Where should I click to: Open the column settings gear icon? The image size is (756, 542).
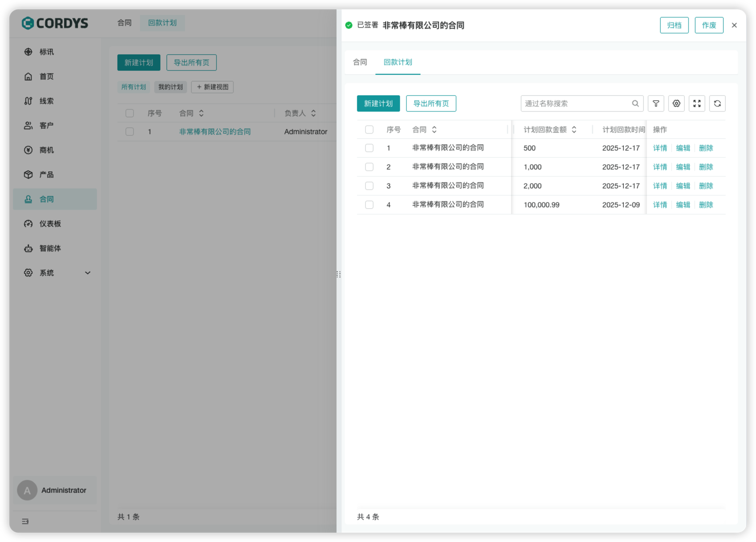click(676, 103)
